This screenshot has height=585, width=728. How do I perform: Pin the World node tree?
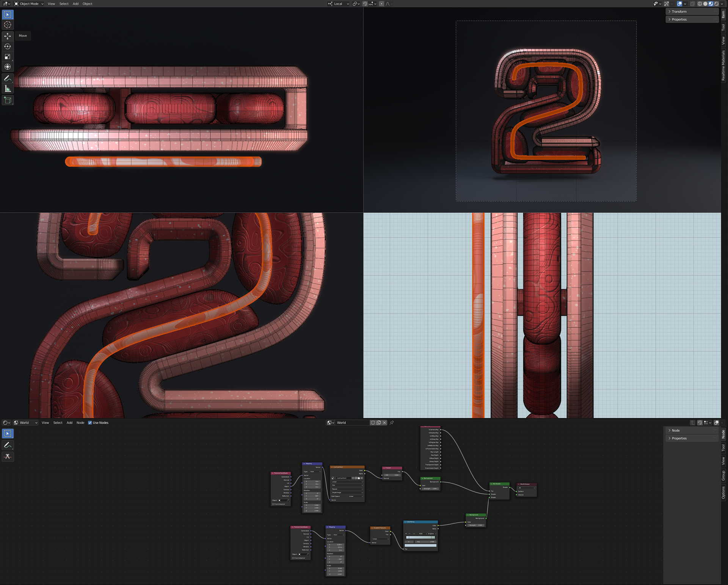[x=392, y=422]
